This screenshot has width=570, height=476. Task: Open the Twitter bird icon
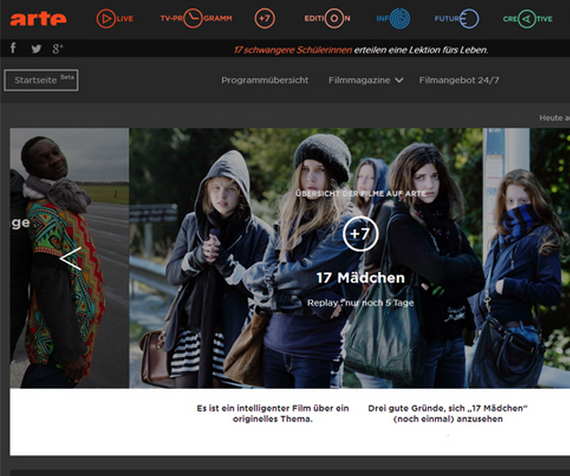pyautogui.click(x=36, y=48)
